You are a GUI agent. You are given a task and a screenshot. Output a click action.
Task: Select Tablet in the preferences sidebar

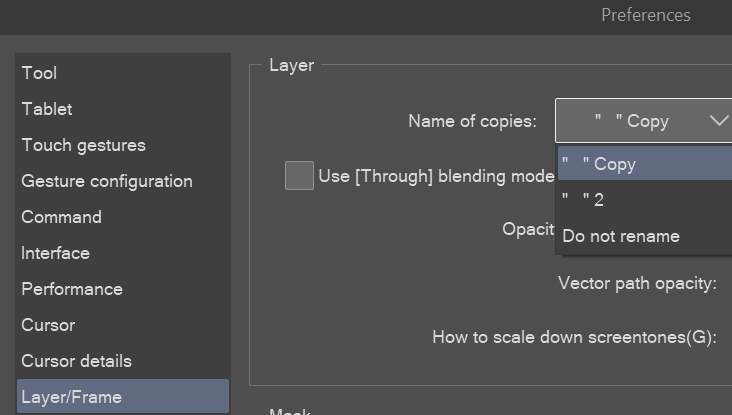pos(123,109)
